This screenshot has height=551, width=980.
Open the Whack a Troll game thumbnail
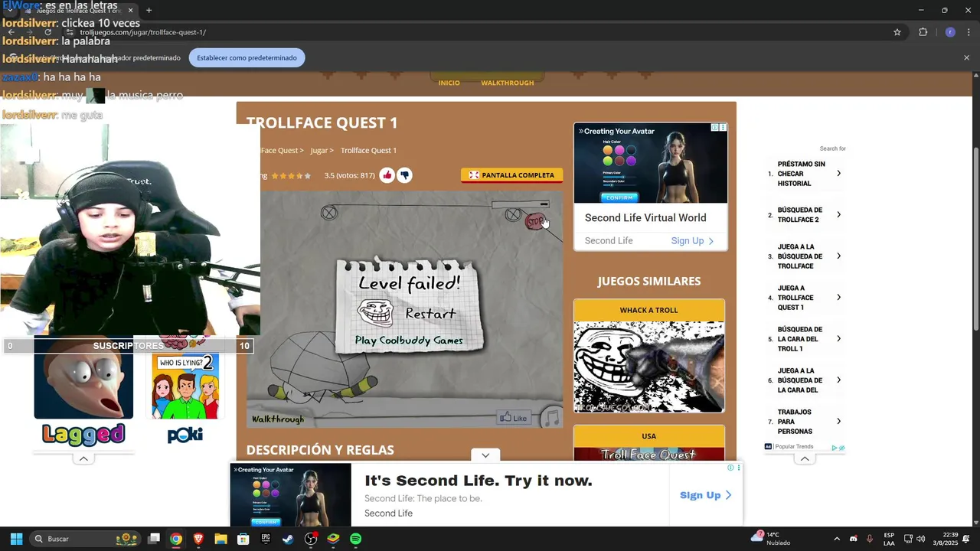[x=649, y=367]
